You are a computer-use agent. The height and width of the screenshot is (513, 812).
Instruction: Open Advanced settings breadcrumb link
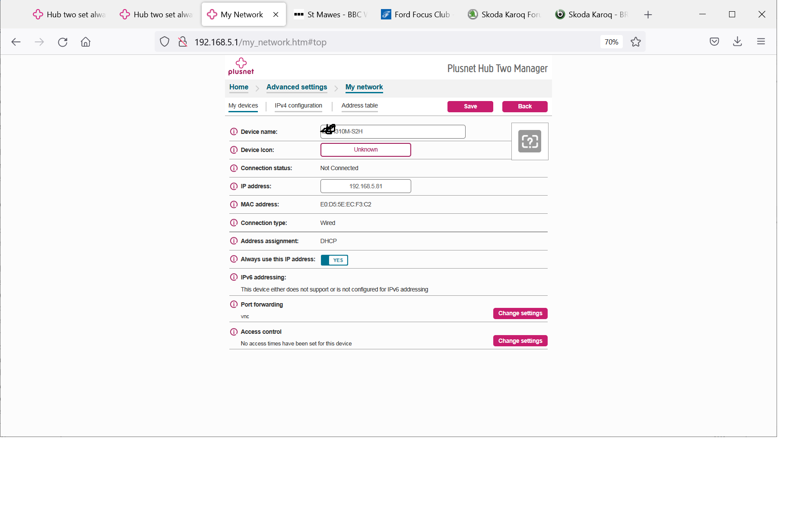coord(296,87)
